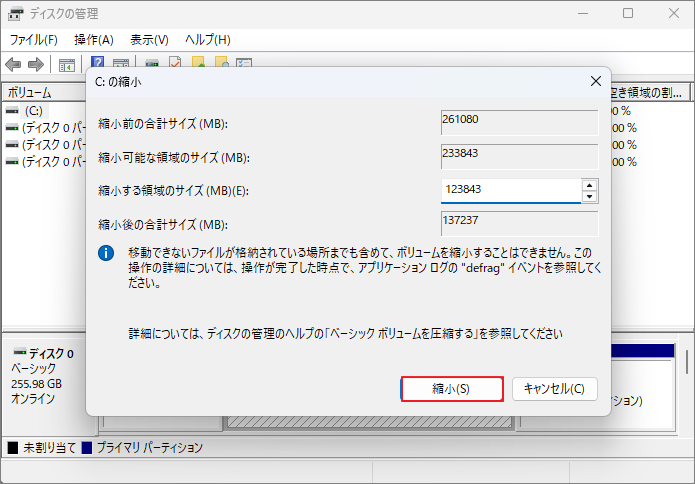Click the C: の縮小 dialog title
695x484 pixels.
click(118, 82)
